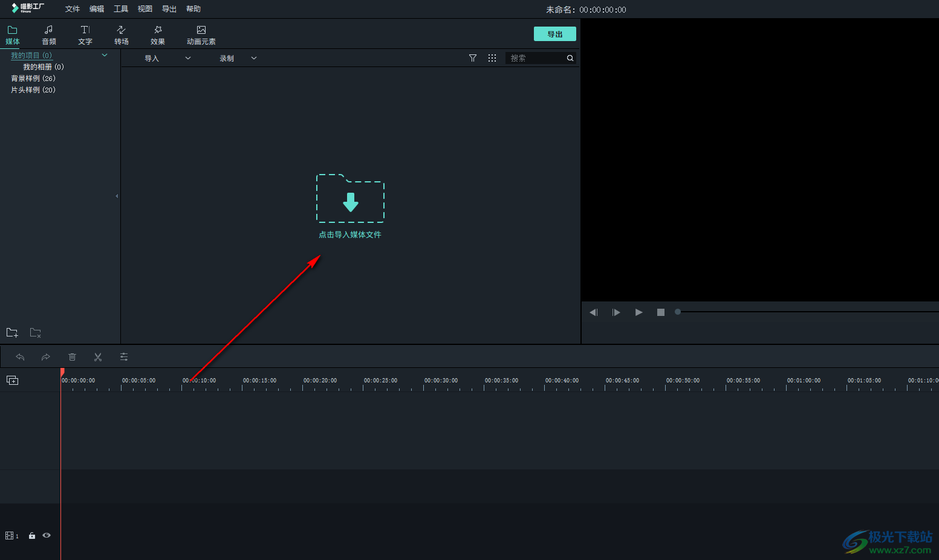Click the import media folder icon
This screenshot has height=560, width=939.
pyautogui.click(x=350, y=198)
